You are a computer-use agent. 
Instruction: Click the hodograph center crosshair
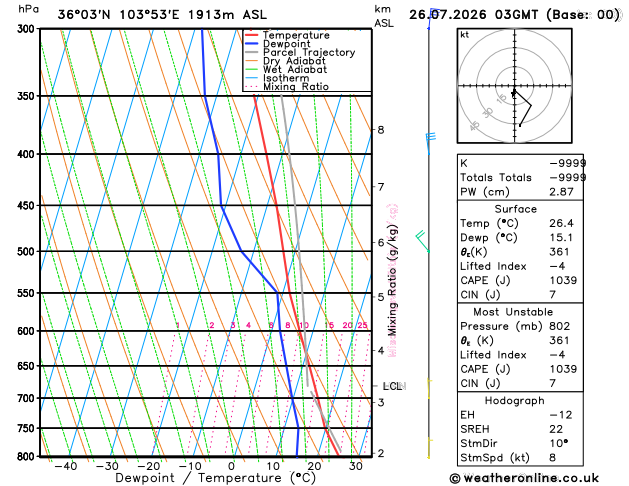click(x=514, y=86)
